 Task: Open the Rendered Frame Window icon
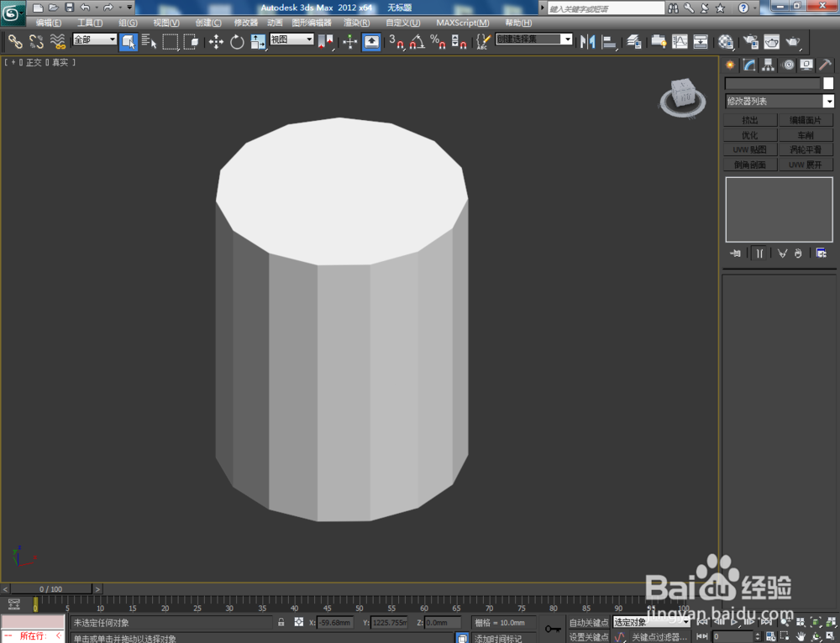point(771,42)
